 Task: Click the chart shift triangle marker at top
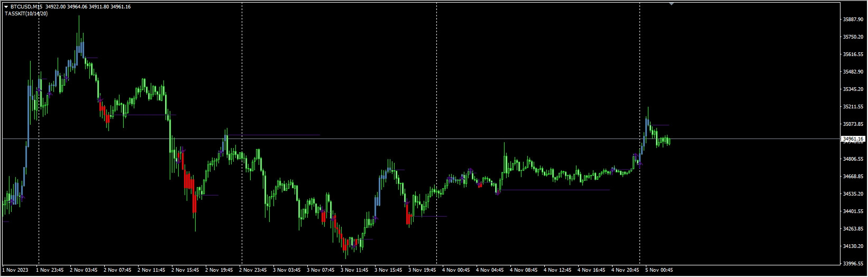[x=671, y=4]
